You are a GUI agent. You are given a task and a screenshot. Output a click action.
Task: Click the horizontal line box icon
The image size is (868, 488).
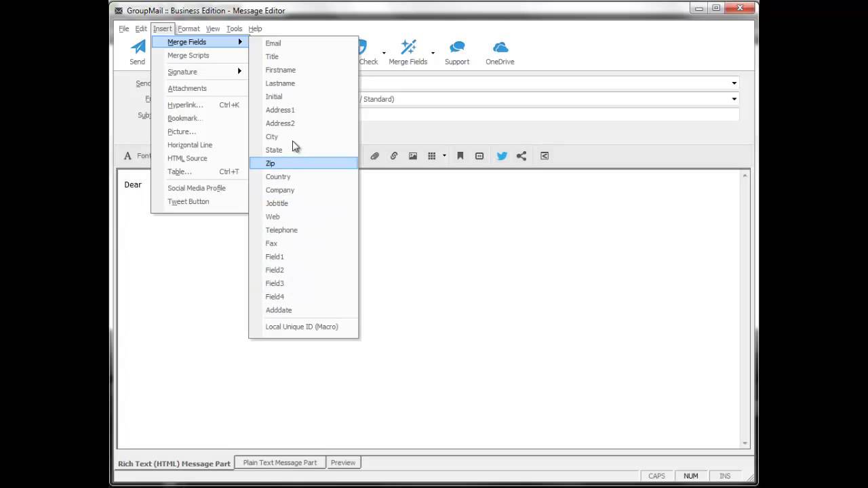click(479, 156)
